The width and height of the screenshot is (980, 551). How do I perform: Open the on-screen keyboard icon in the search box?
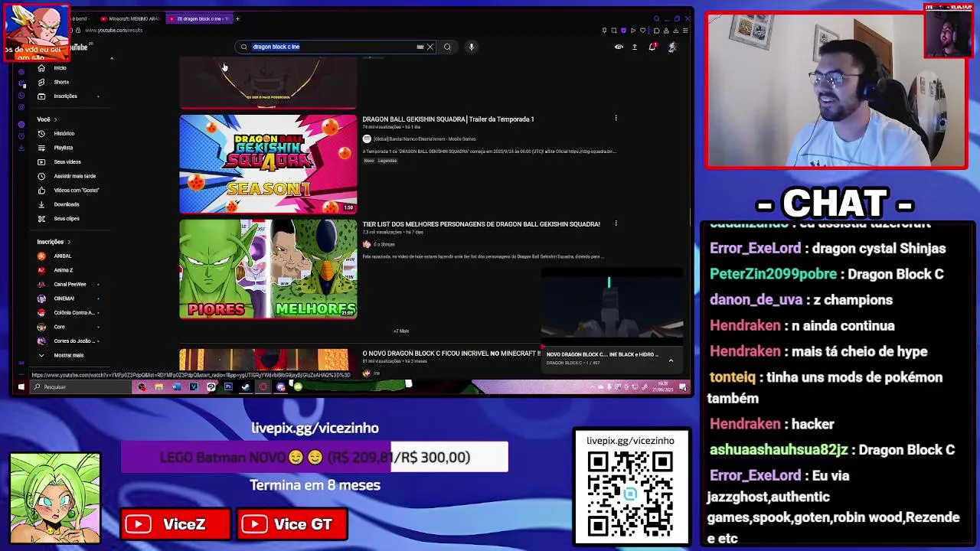pos(420,47)
